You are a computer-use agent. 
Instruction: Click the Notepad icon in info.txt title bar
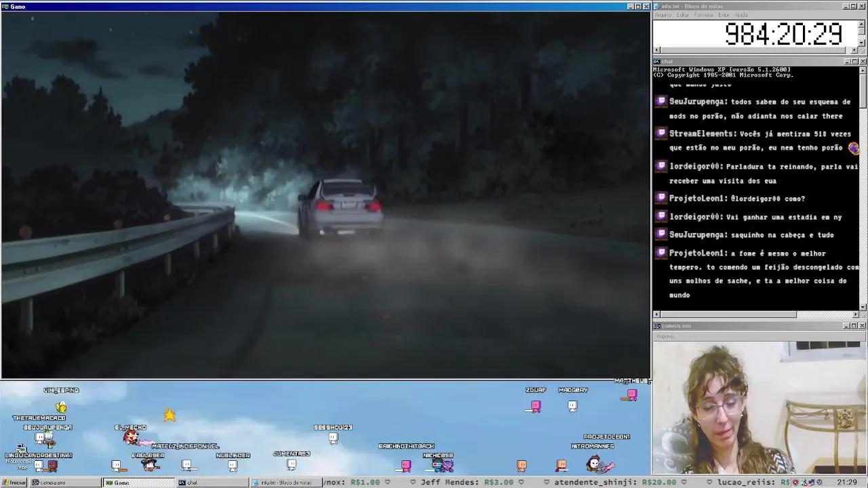click(x=656, y=7)
